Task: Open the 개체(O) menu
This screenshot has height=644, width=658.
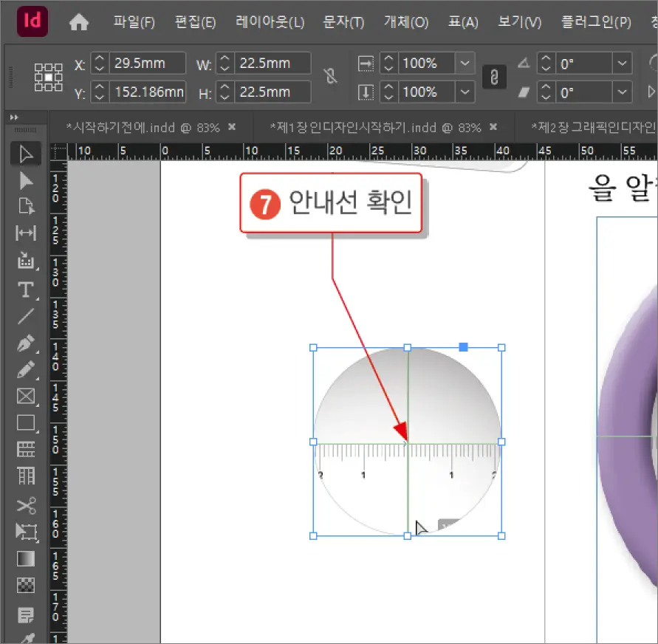Action: tap(406, 21)
